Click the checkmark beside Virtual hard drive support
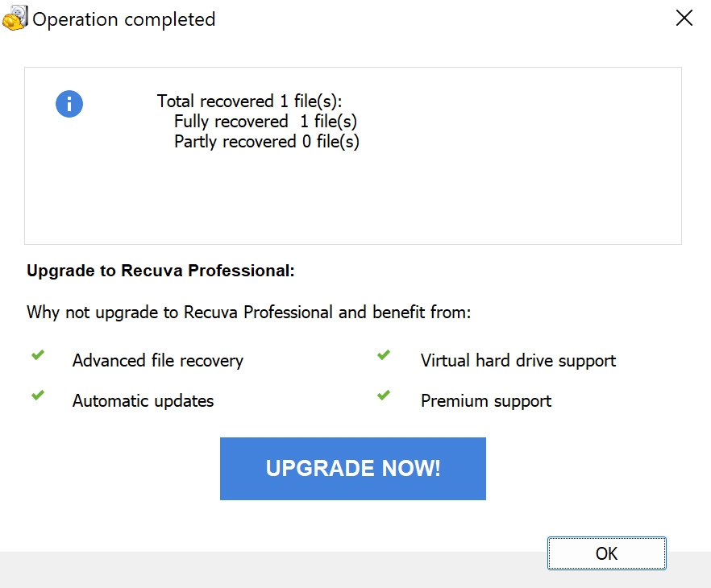 [384, 354]
